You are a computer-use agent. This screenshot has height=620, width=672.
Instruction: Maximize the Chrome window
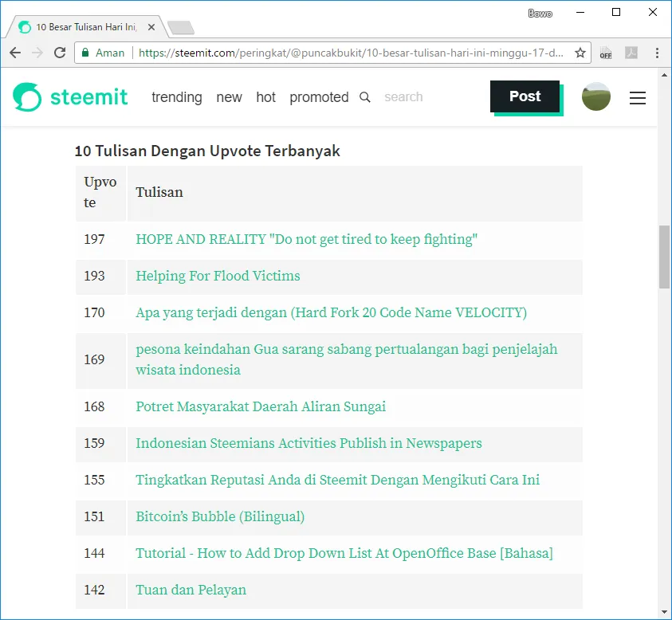616,13
